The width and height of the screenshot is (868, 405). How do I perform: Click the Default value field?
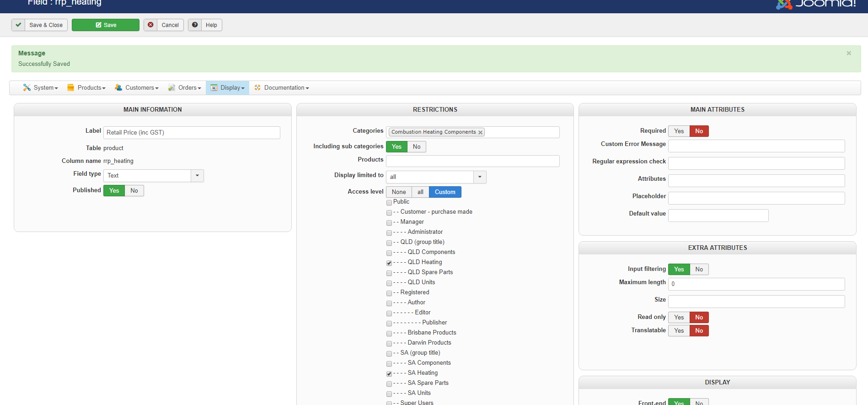pos(718,216)
